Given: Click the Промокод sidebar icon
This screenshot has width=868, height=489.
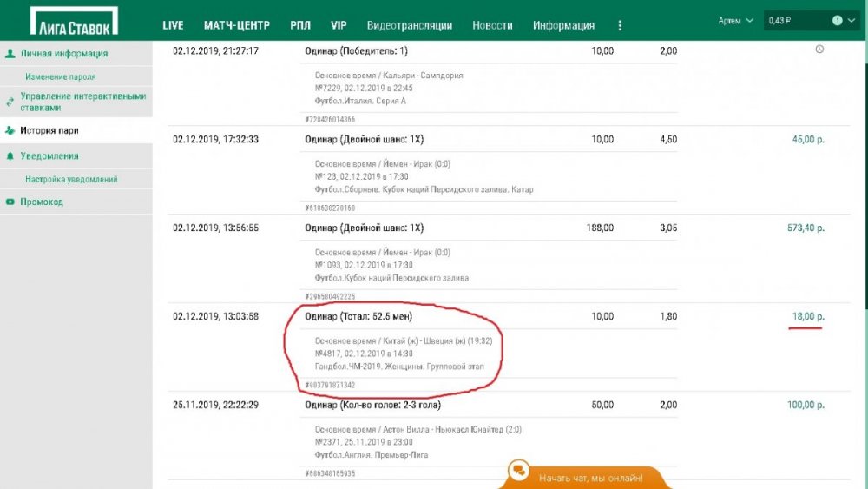Looking at the screenshot, I should 10,202.
